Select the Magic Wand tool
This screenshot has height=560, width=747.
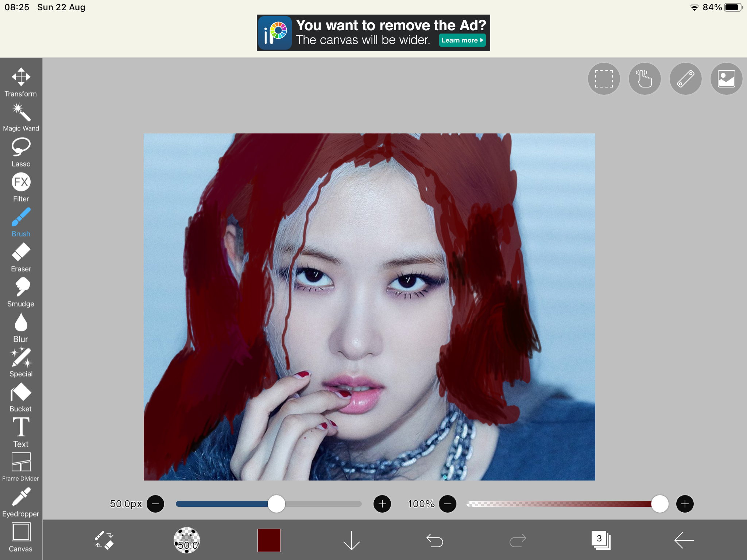21,113
